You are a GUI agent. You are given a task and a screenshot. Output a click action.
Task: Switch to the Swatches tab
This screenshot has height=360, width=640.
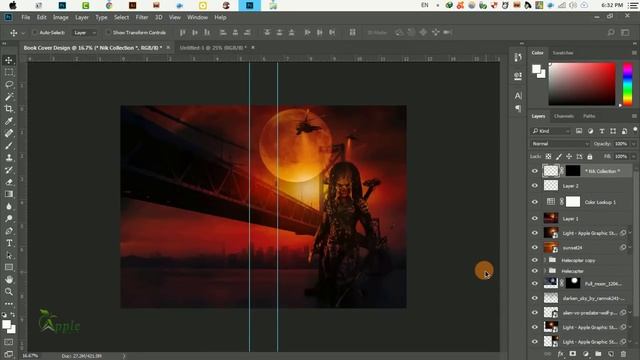pyautogui.click(x=563, y=53)
